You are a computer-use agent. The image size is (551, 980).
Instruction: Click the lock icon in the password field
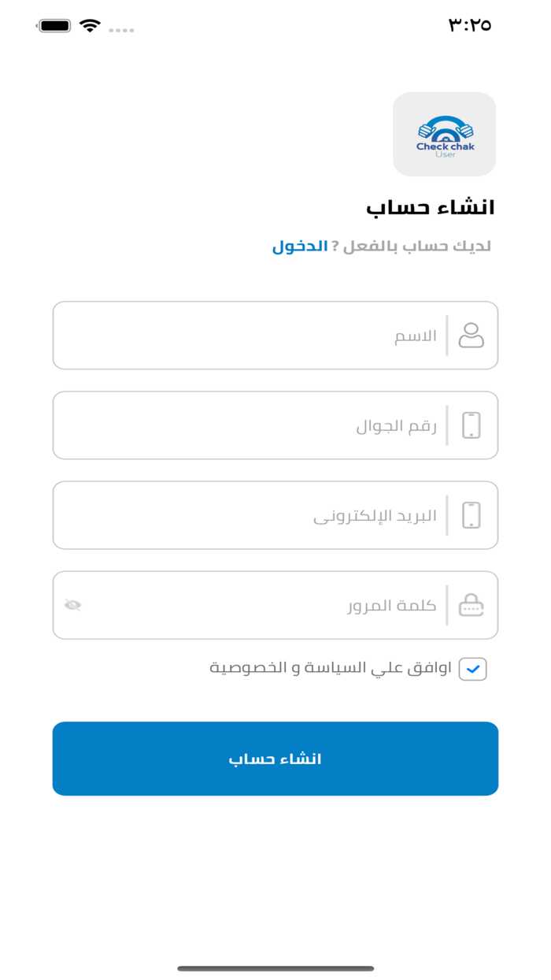click(471, 604)
